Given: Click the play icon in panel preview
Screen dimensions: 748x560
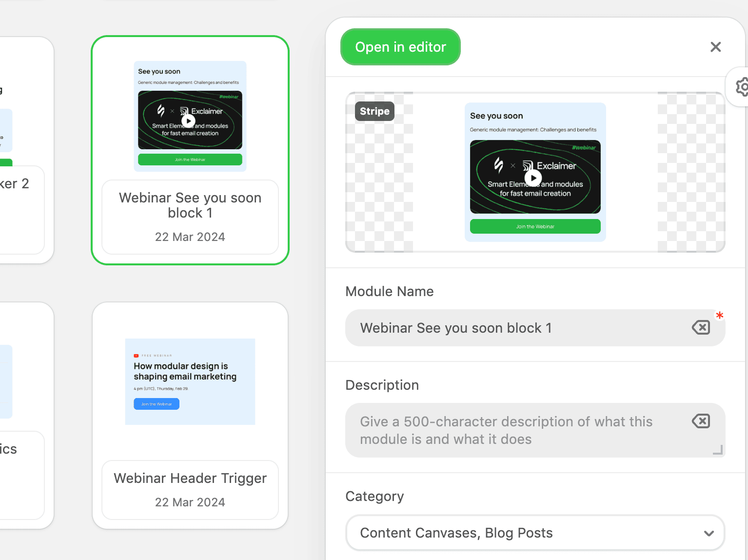Looking at the screenshot, I should 533,178.
